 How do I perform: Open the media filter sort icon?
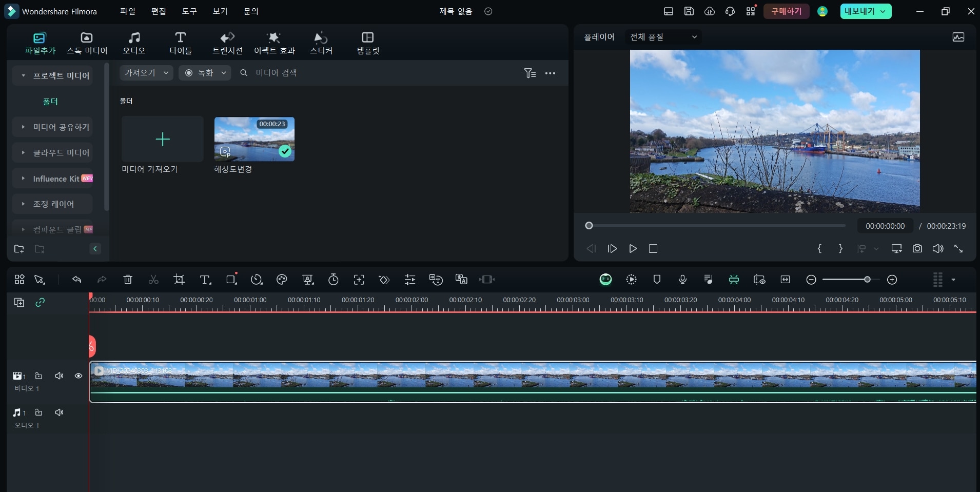click(530, 73)
